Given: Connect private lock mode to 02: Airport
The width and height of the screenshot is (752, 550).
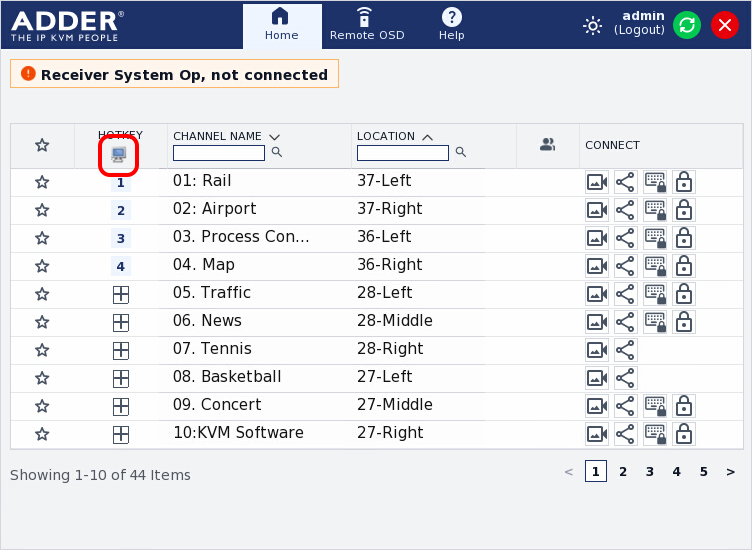Looking at the screenshot, I should [x=683, y=210].
